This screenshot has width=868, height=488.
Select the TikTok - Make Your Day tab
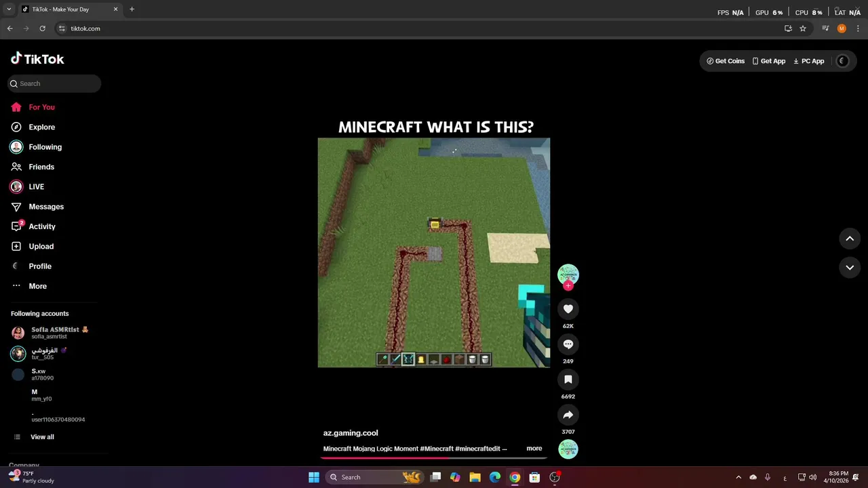coord(70,9)
